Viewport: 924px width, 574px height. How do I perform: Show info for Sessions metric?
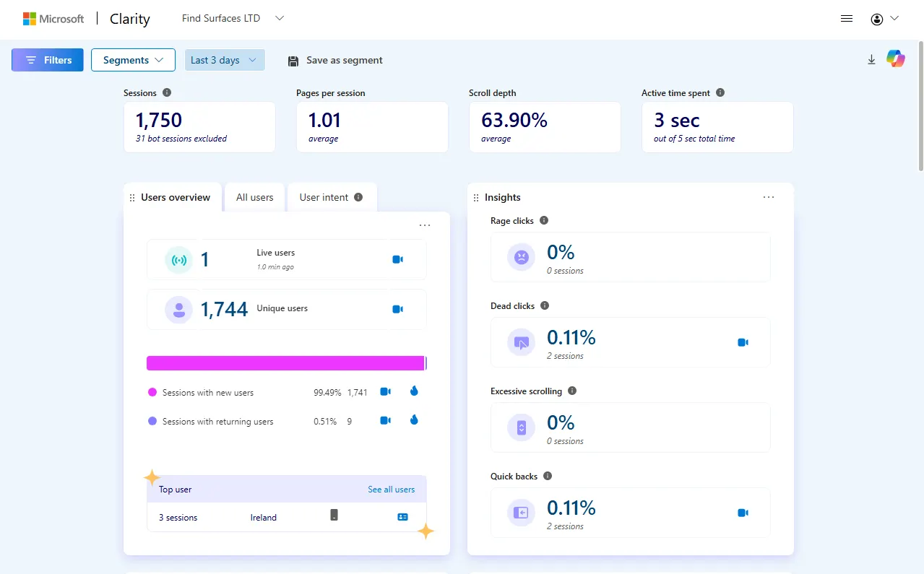point(167,92)
